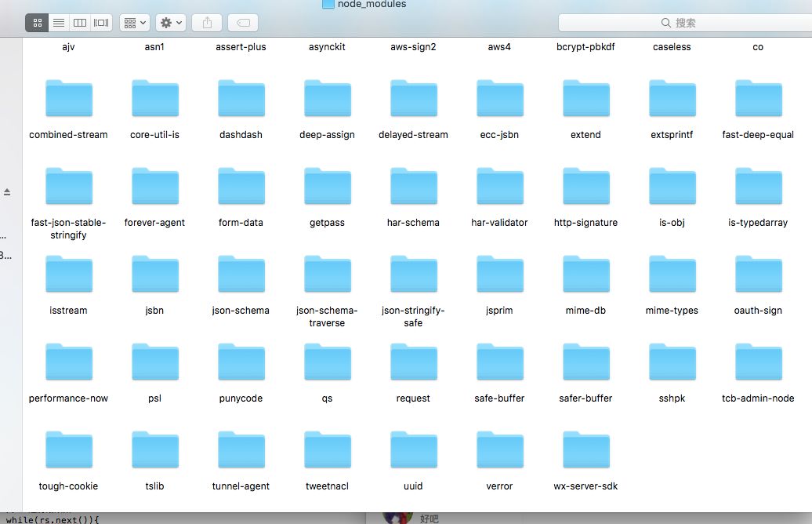The width and height of the screenshot is (812, 524).
Task: Select the http-signature folder
Action: coord(586,186)
